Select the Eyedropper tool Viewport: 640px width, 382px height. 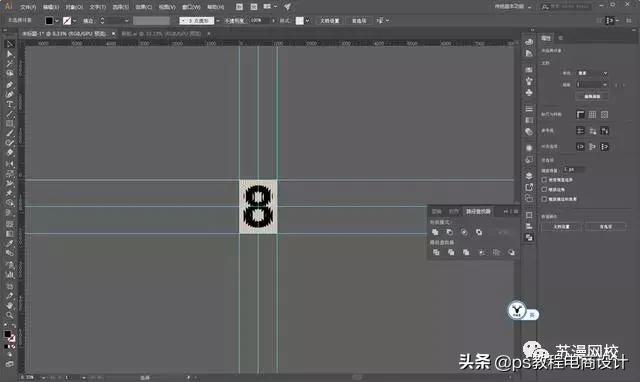[10, 244]
